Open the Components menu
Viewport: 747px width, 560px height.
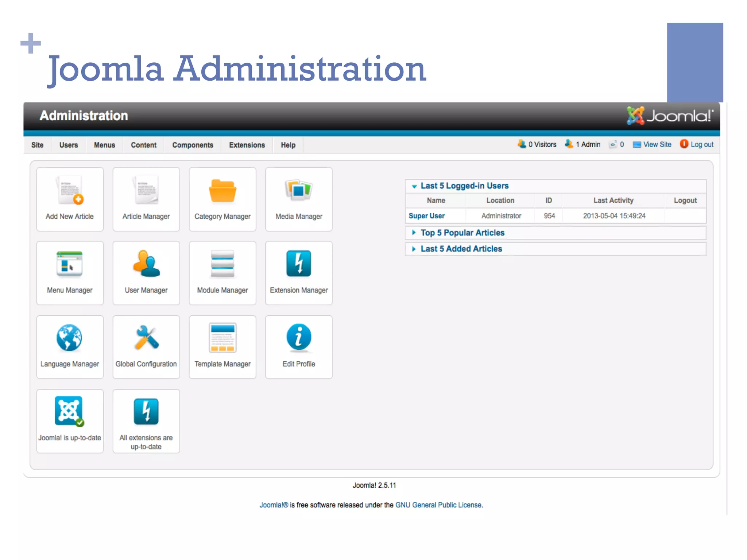pyautogui.click(x=193, y=145)
